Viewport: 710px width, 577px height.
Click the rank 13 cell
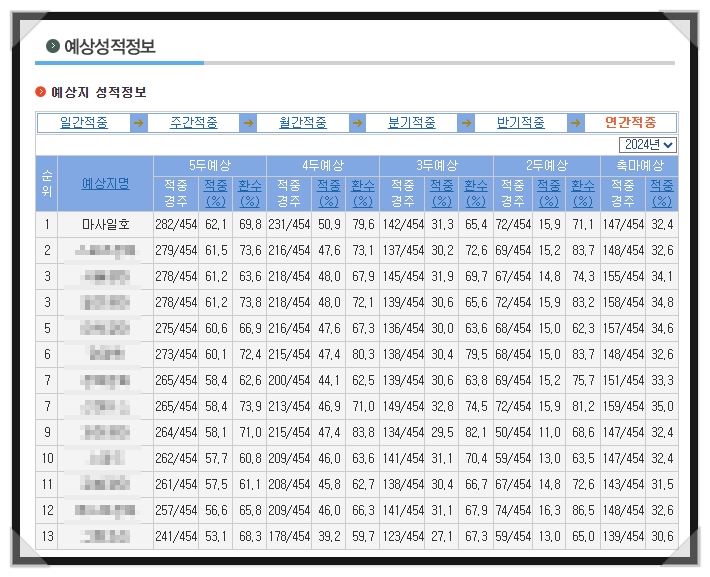47,536
